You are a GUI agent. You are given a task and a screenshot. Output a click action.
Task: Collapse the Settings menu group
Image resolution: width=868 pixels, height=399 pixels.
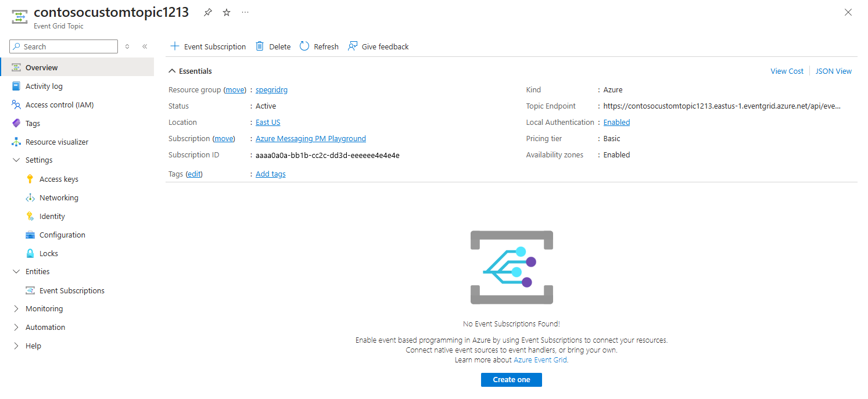pyautogui.click(x=16, y=160)
